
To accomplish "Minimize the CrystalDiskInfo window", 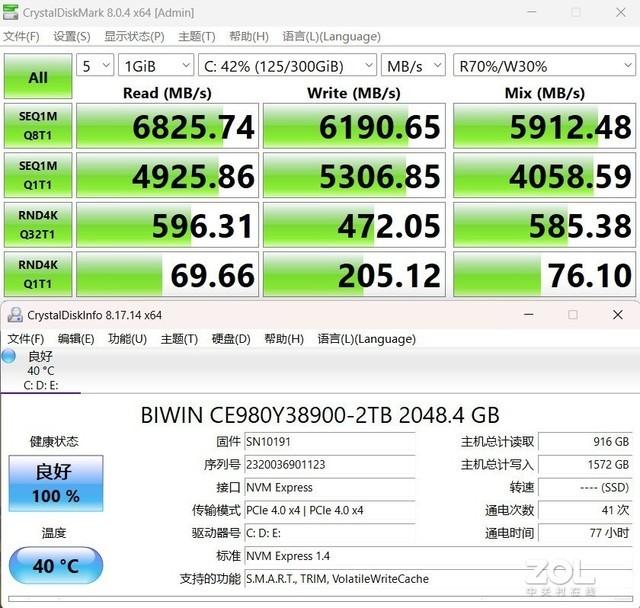I will tap(528, 314).
